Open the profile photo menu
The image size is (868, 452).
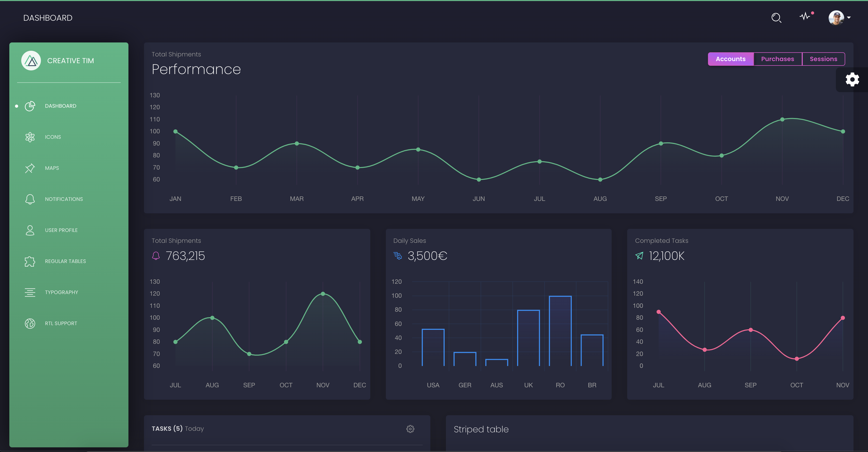(836, 18)
